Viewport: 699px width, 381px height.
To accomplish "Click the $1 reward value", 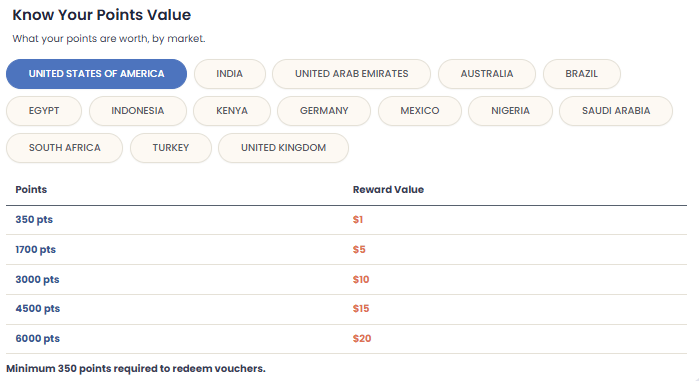I will click(x=358, y=220).
